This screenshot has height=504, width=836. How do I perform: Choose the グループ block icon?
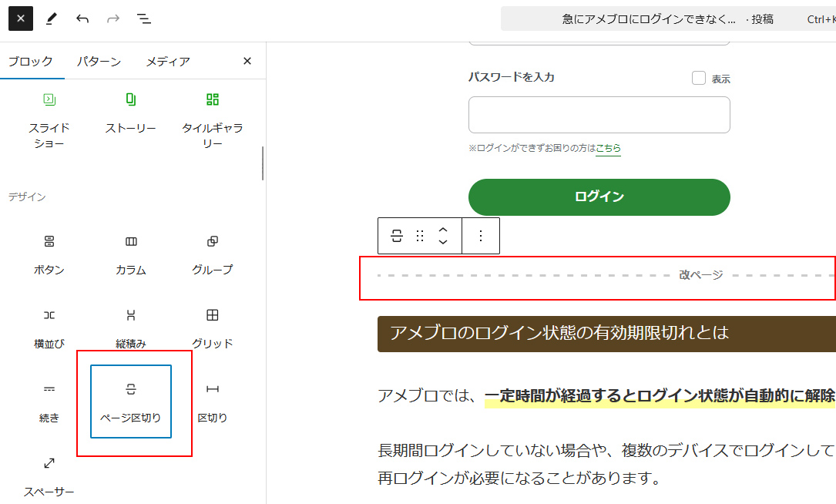(x=212, y=241)
